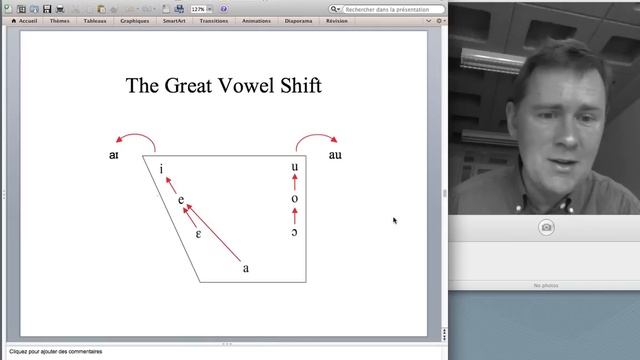640x360 pixels.
Task: Collapse the ribbon with the chevron
Action: 429,21
